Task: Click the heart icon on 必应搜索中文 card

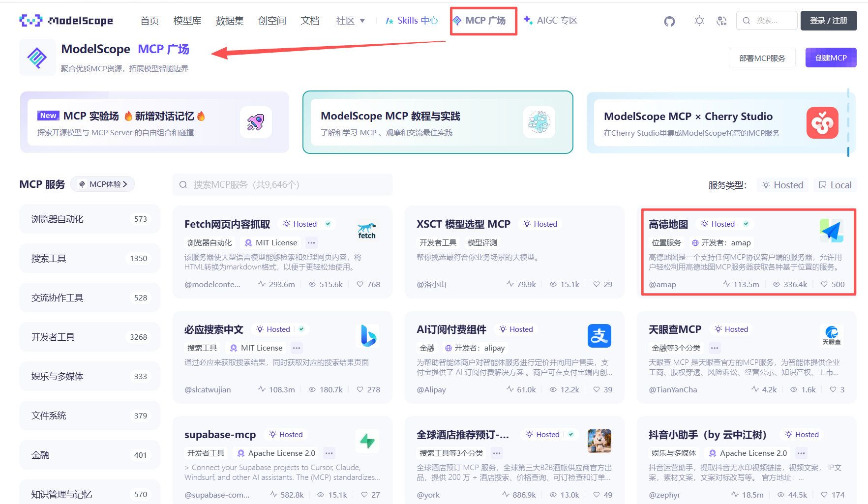Action: [x=360, y=389]
